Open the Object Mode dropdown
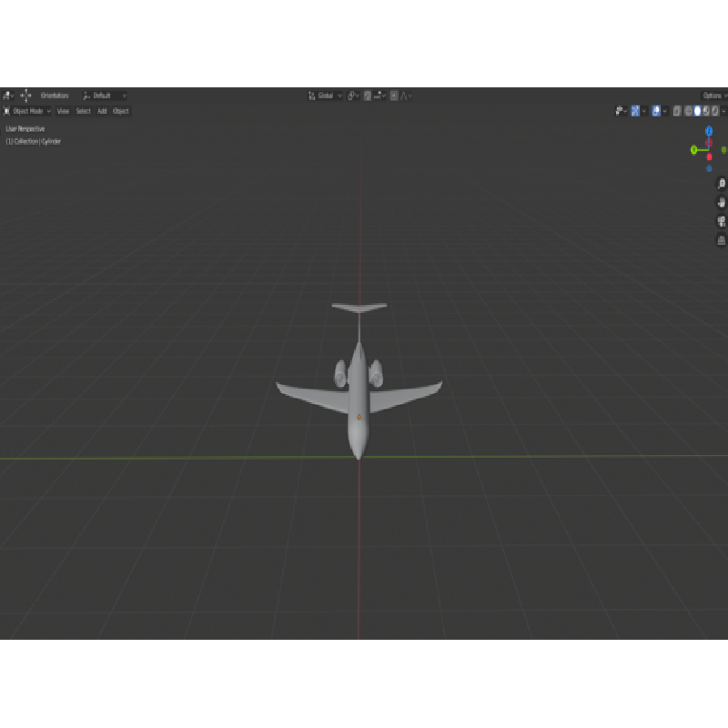 pos(28,111)
